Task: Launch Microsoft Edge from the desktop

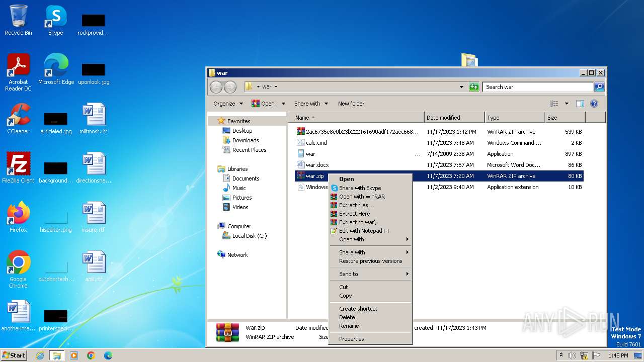Action: point(56,69)
